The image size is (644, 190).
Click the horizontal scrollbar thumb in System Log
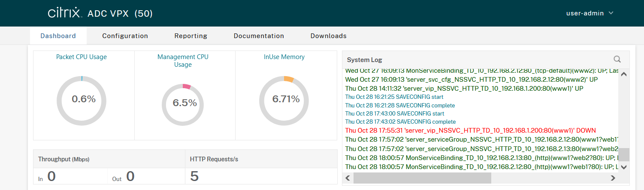[x=422, y=178]
